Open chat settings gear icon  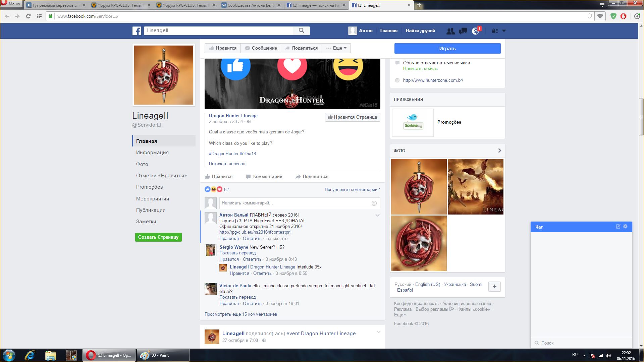[x=625, y=227]
